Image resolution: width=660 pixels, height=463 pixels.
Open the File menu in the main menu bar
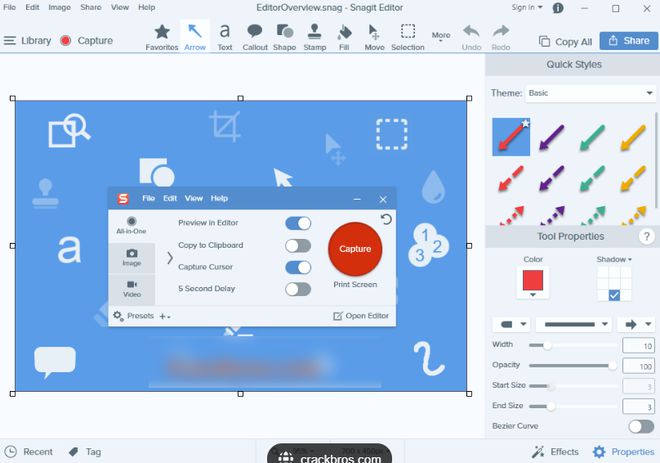(x=9, y=7)
